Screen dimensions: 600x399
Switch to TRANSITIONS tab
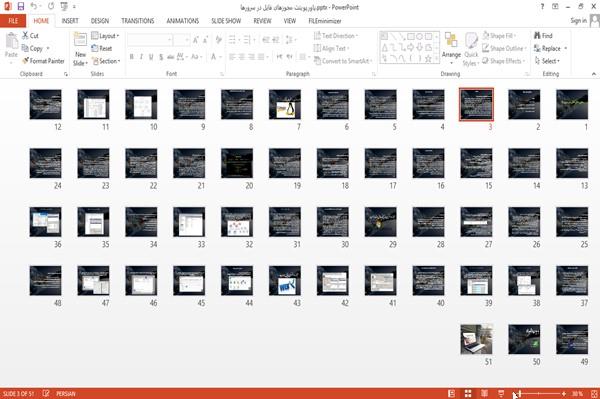[x=138, y=21]
